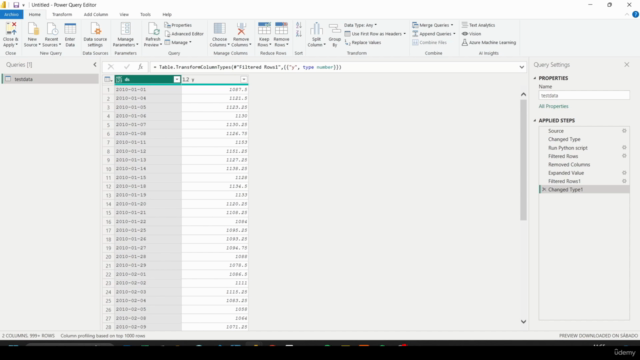Switch to the Add Column tab

pos(96,14)
